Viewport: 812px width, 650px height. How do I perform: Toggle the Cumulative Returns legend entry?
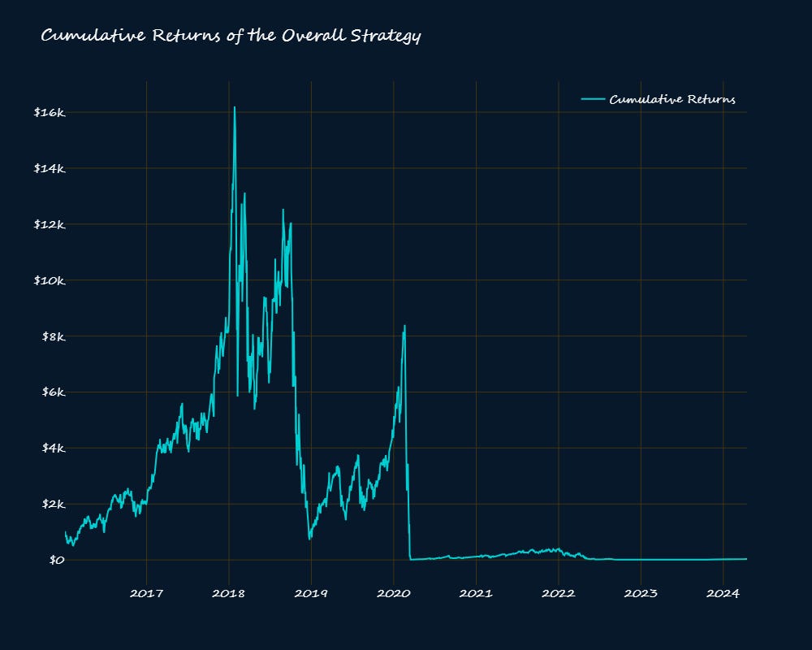point(659,99)
